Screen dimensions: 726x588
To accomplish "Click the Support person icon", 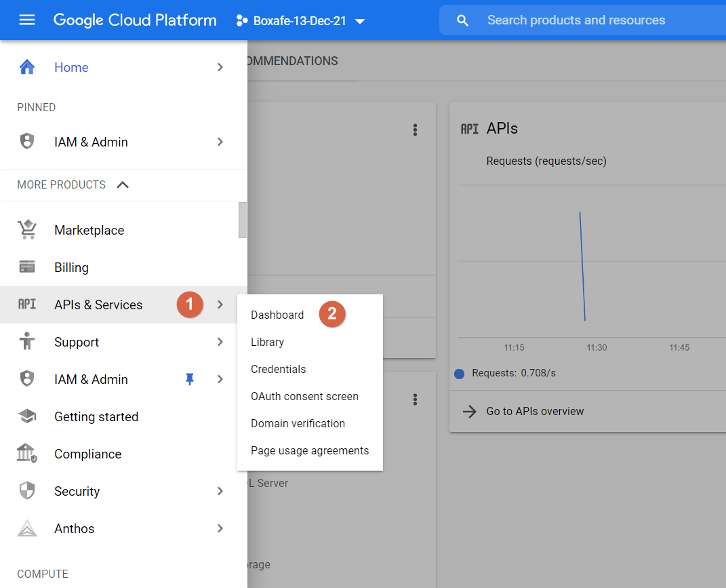I will 27,342.
